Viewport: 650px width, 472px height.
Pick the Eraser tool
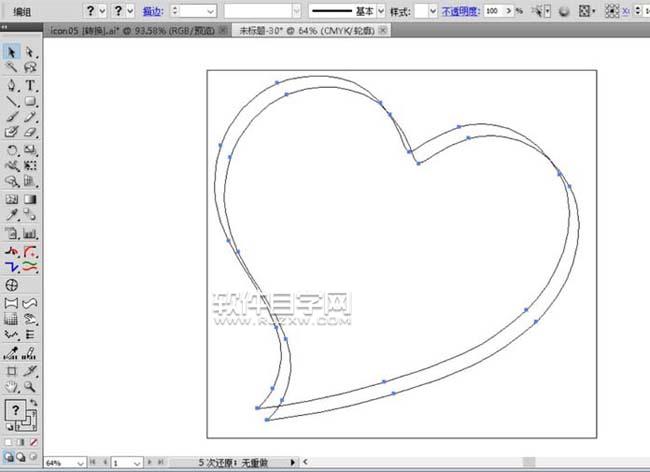click(30, 131)
